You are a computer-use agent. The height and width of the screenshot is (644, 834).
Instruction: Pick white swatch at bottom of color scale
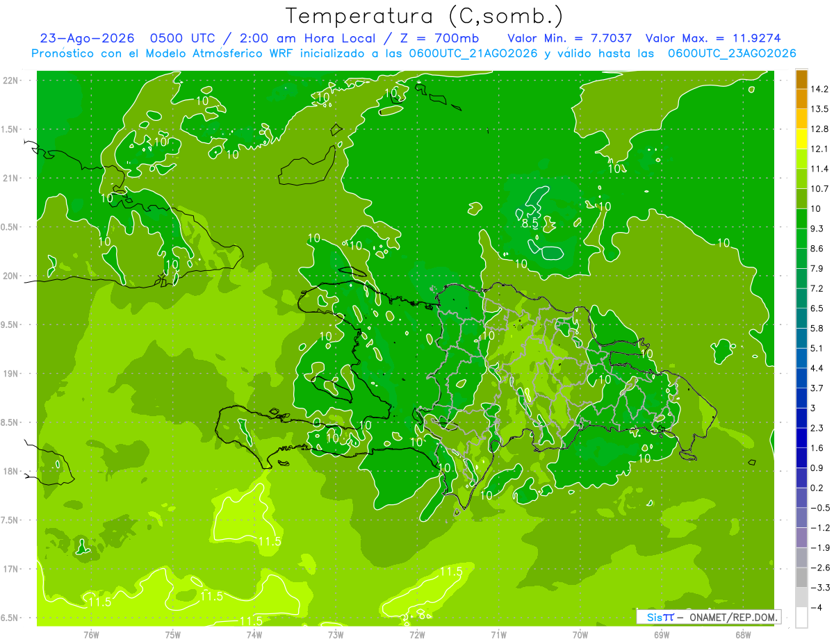pos(801,617)
